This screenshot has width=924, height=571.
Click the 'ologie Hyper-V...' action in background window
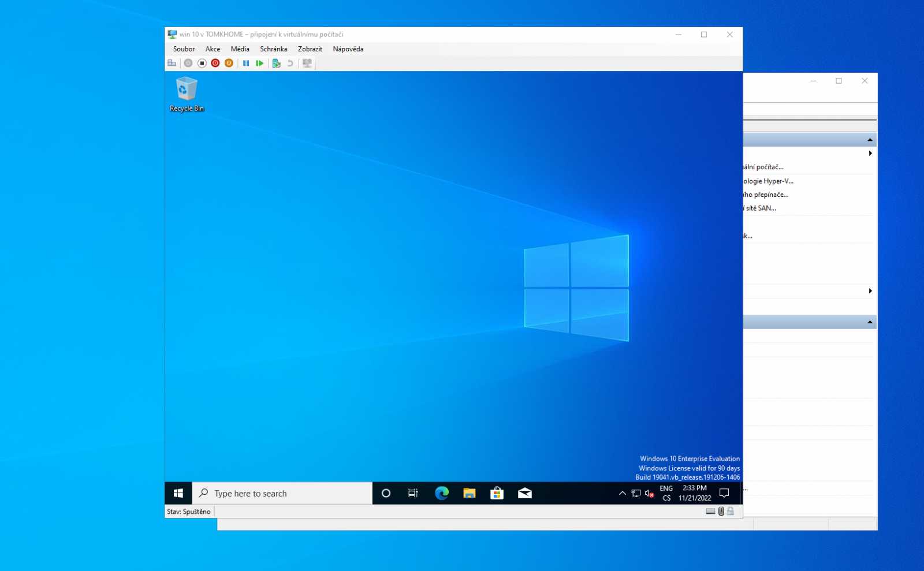point(769,181)
